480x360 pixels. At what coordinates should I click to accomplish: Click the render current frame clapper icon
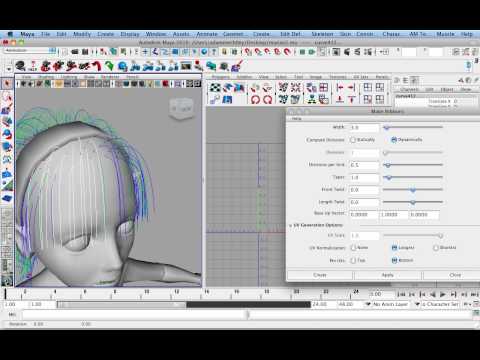click(x=347, y=52)
